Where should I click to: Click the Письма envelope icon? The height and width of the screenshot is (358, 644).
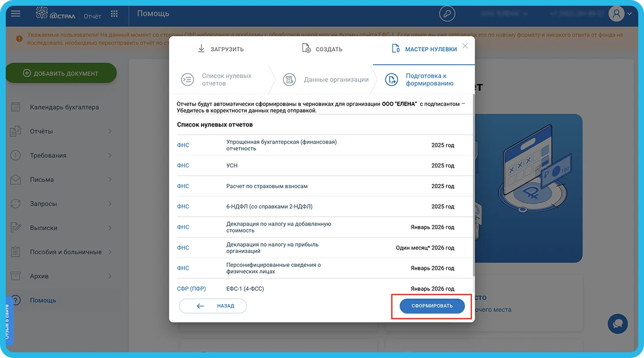(x=16, y=180)
